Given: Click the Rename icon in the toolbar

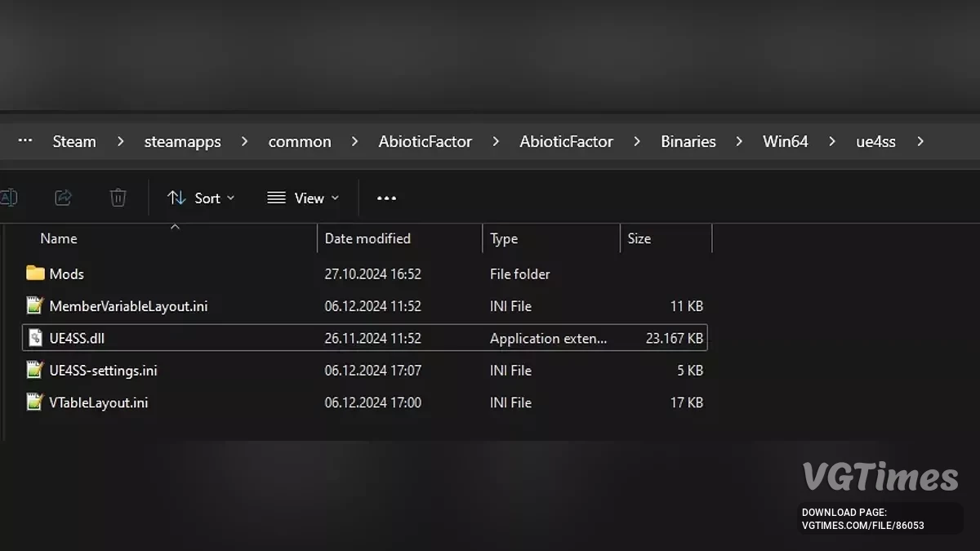Looking at the screenshot, I should (9, 198).
